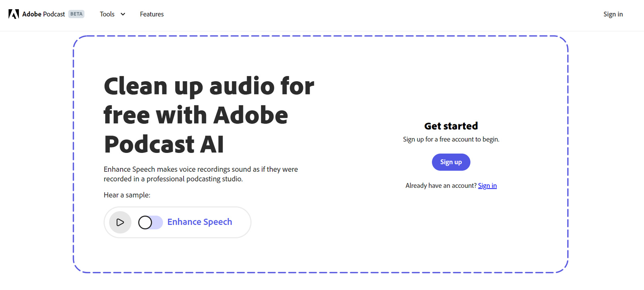Click the BETA badge
Image resolution: width=644 pixels, height=290 pixels.
[76, 14]
